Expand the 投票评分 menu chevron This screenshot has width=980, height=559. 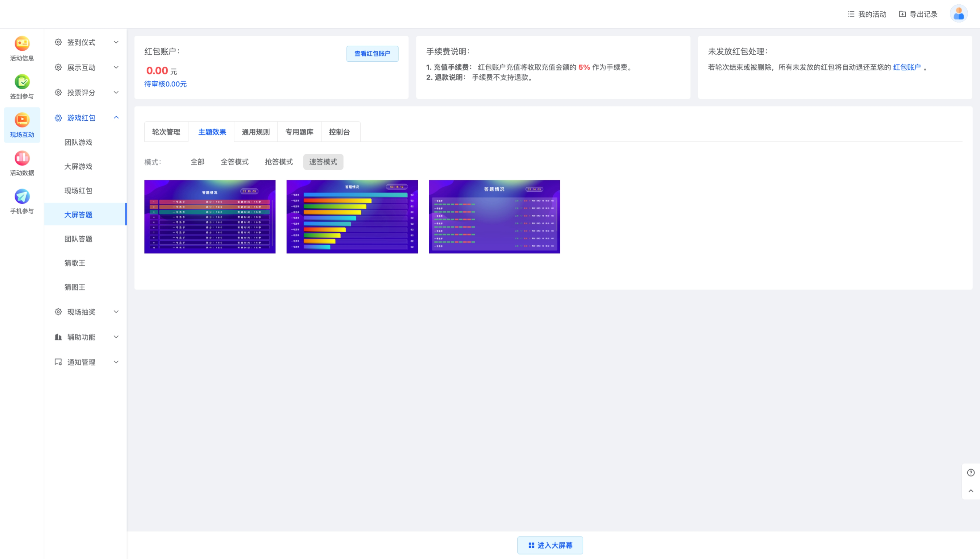pyautogui.click(x=116, y=93)
